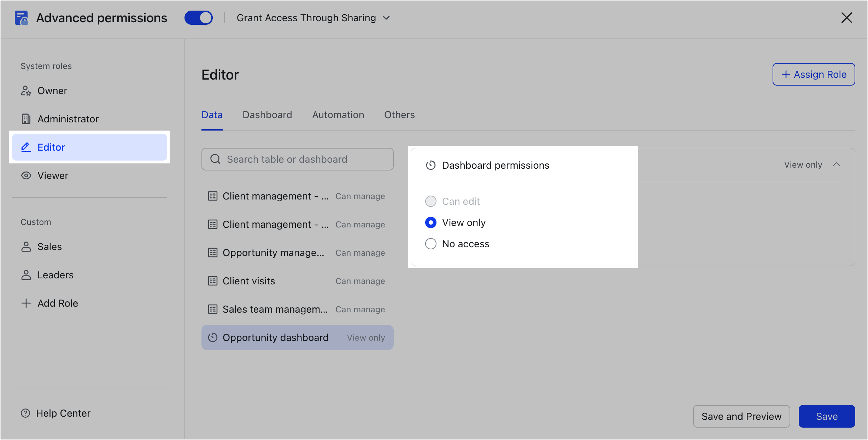
Task: Disable the Advanced permissions toggle
Action: 199,17
